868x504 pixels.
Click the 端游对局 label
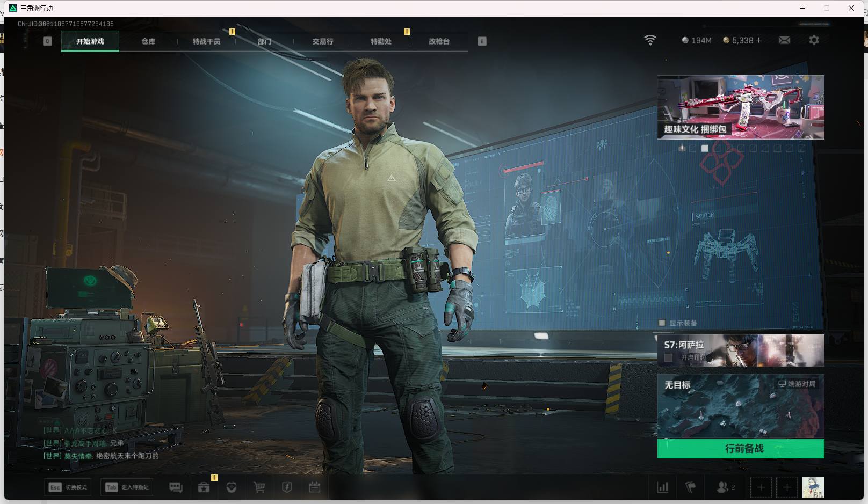(797, 384)
